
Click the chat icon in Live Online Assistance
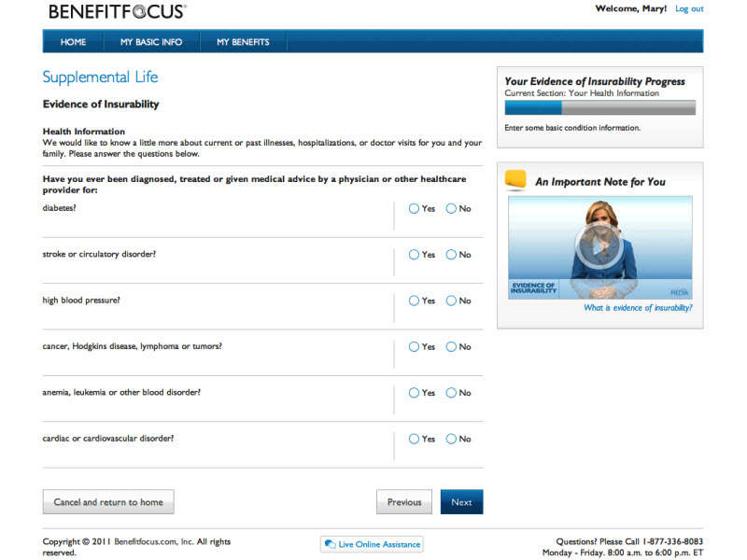(x=331, y=544)
